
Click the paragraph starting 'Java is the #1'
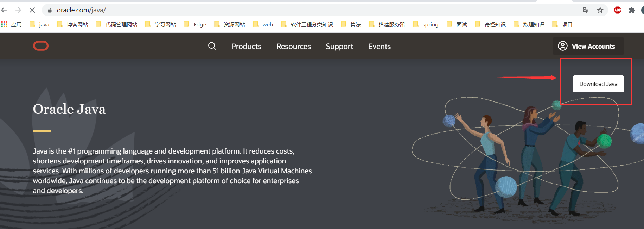click(x=172, y=171)
